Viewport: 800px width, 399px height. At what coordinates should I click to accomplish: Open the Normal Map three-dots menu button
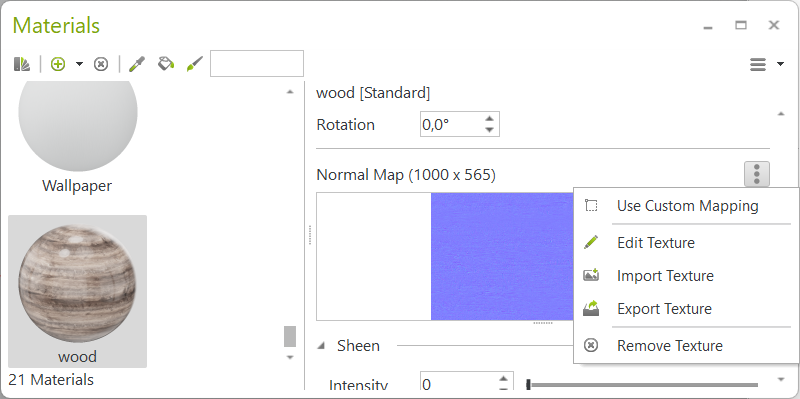pos(757,174)
